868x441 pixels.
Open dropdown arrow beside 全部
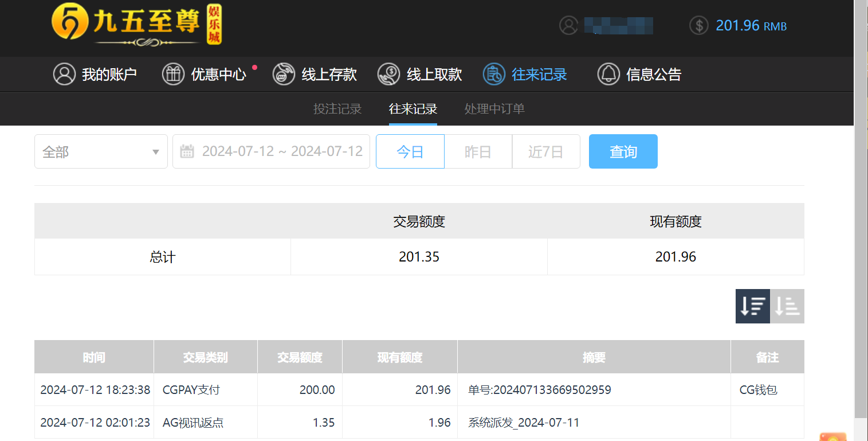point(155,151)
